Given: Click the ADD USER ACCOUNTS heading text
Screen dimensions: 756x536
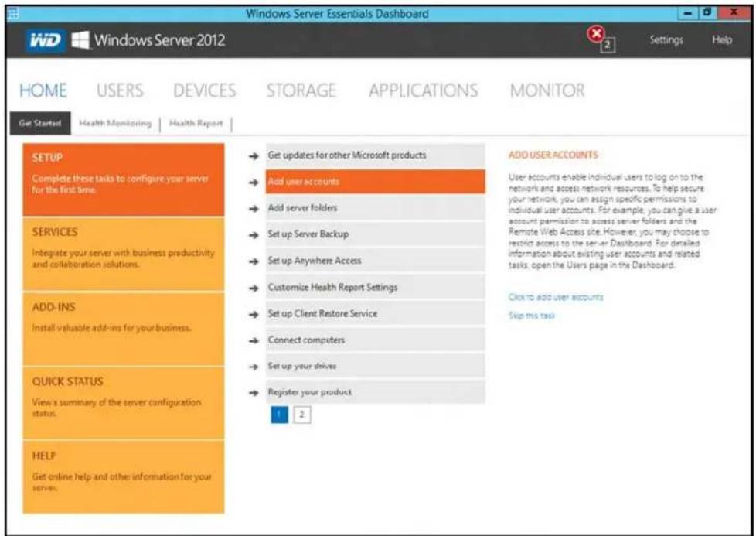Looking at the screenshot, I should tap(553, 155).
